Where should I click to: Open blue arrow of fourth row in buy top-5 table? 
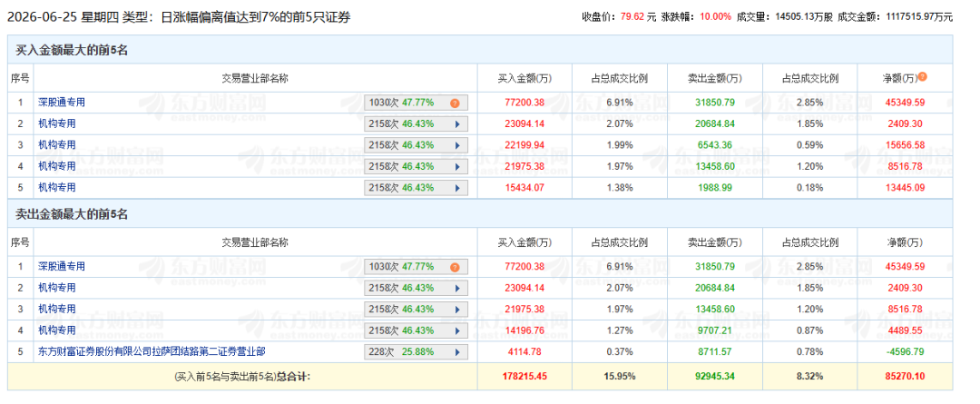click(x=457, y=166)
